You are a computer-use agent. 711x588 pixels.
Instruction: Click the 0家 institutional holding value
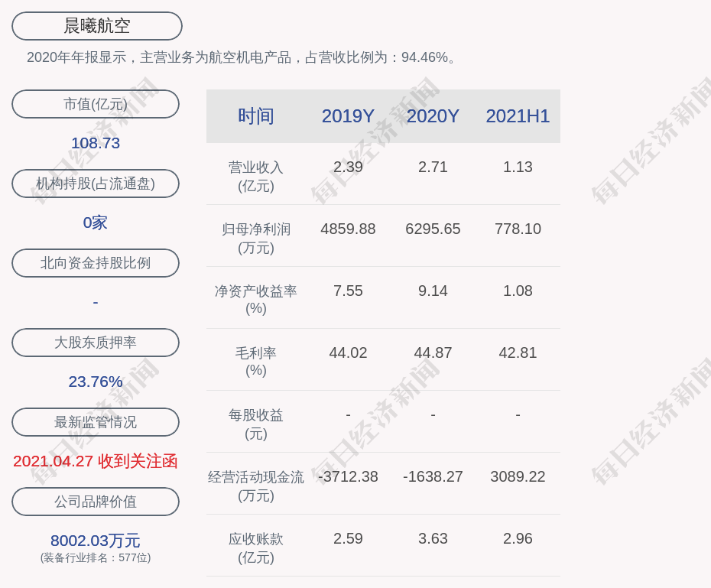coord(96,223)
